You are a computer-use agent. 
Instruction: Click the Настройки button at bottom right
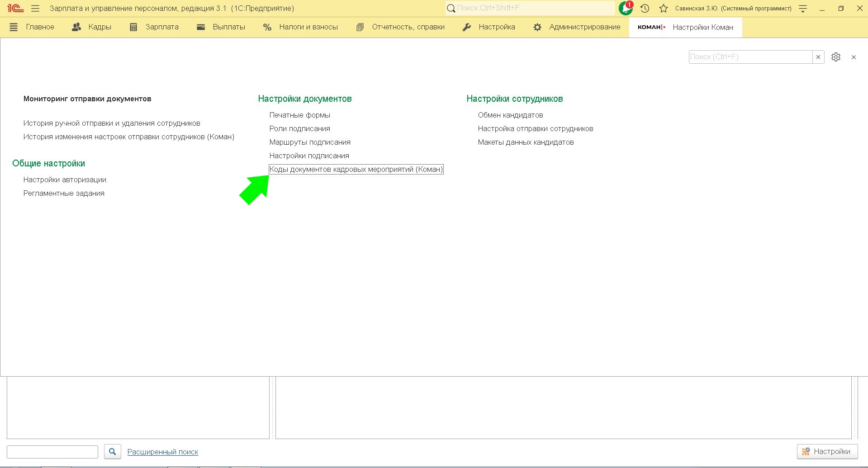(x=827, y=451)
